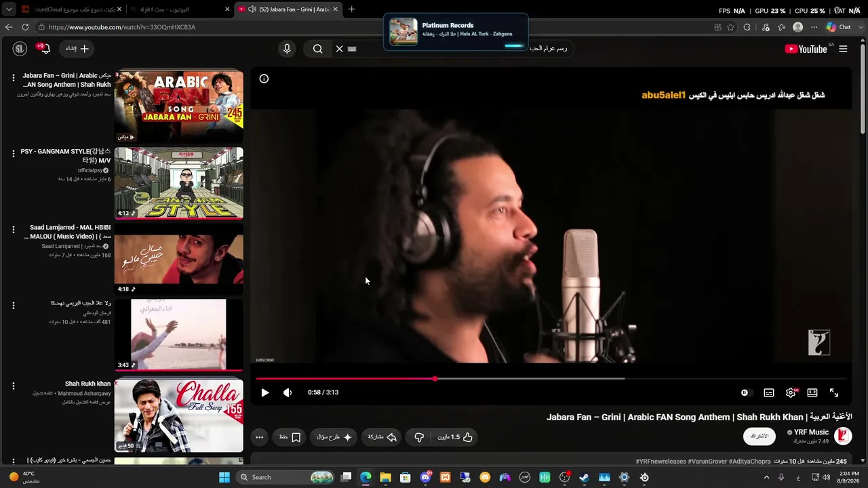This screenshot has height=488, width=868.
Task: Go back in the browser
Action: pyautogui.click(x=9, y=27)
